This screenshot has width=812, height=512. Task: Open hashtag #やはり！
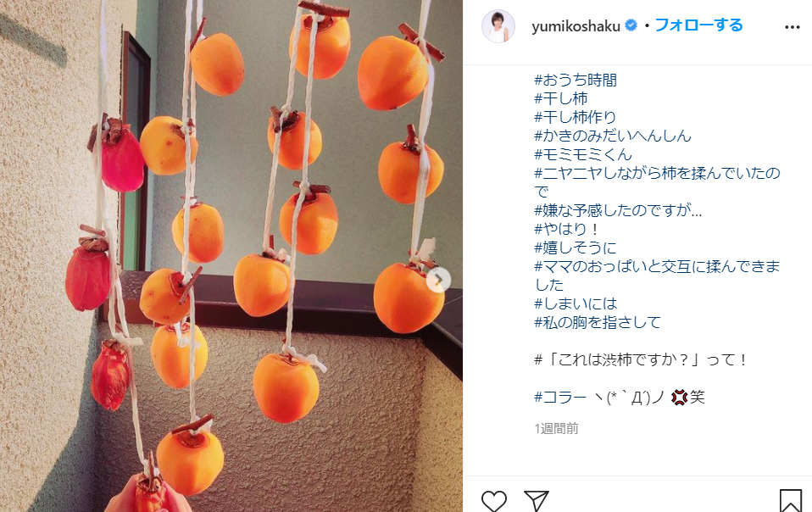click(567, 229)
